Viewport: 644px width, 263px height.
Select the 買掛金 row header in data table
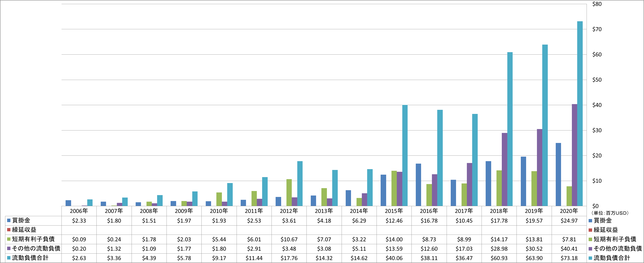click(33, 220)
